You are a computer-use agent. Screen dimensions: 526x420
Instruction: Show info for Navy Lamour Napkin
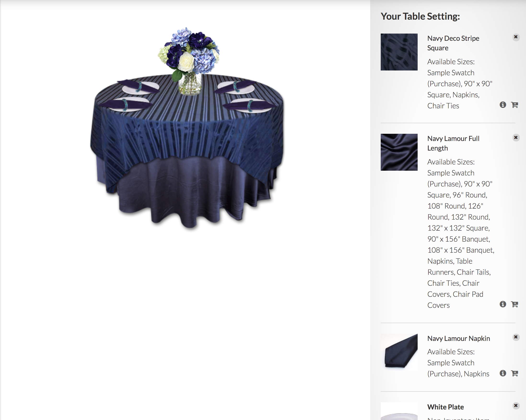[503, 373]
